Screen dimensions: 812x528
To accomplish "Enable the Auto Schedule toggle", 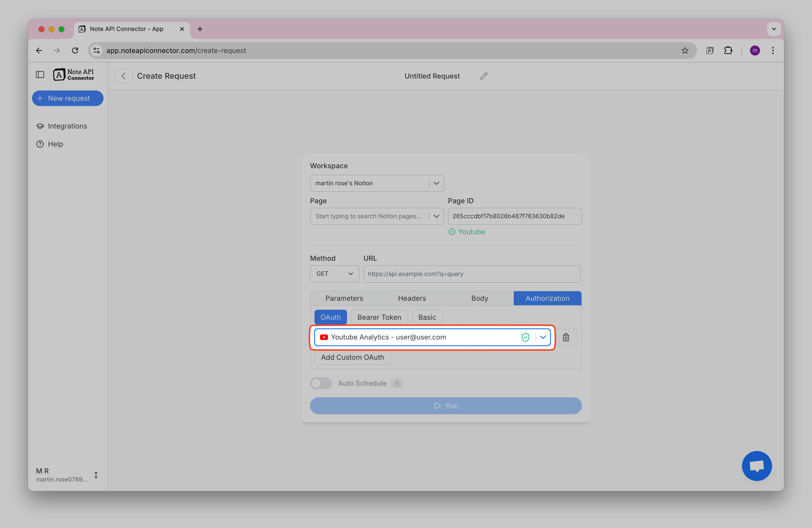I will coord(321,383).
